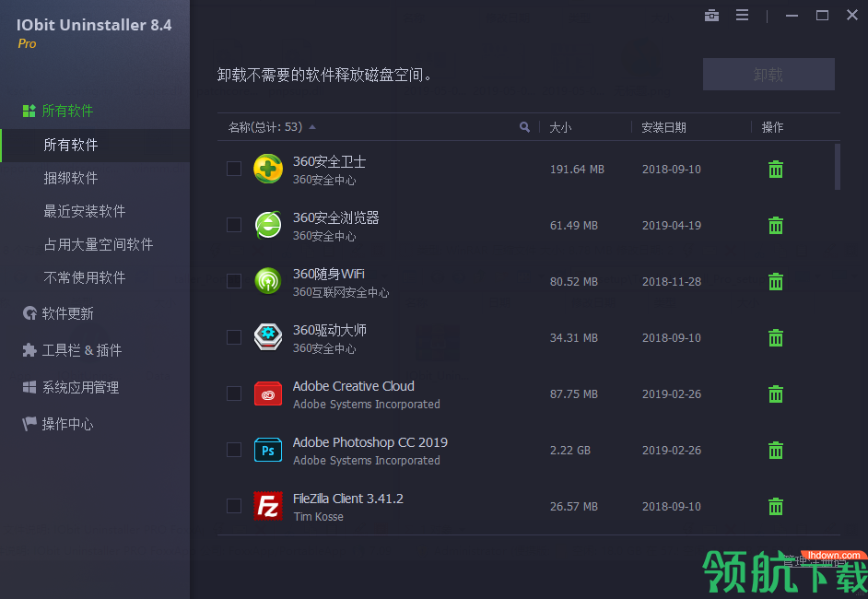
Task: Open 最近安装软件 in the sidebar
Action: (x=85, y=211)
